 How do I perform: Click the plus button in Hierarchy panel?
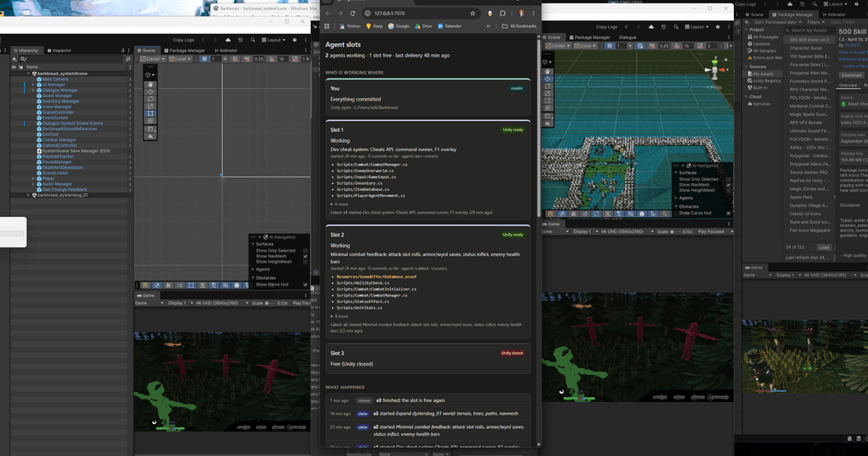click(15, 58)
